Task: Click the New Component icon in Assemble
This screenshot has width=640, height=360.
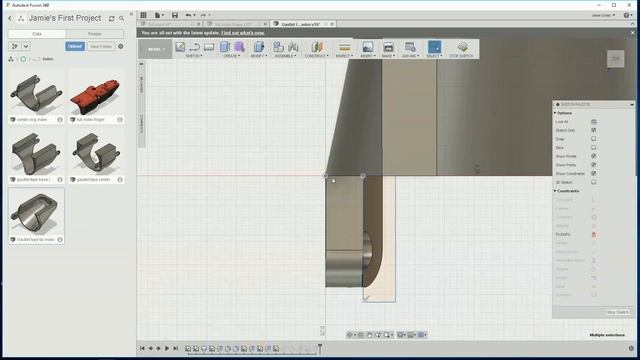Action: coord(278,47)
